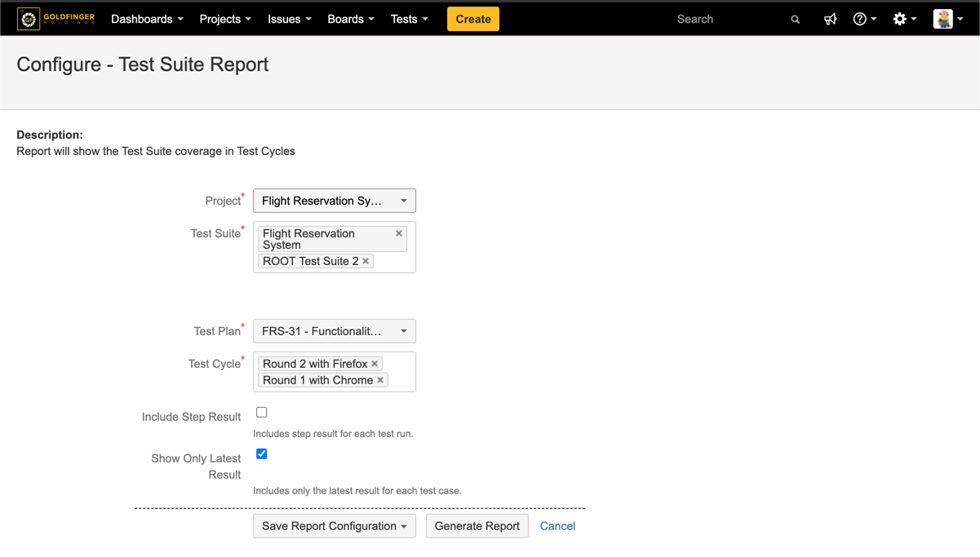Click the Goldfinger Holdings logo
The height and width of the screenshot is (557, 980).
pos(55,19)
